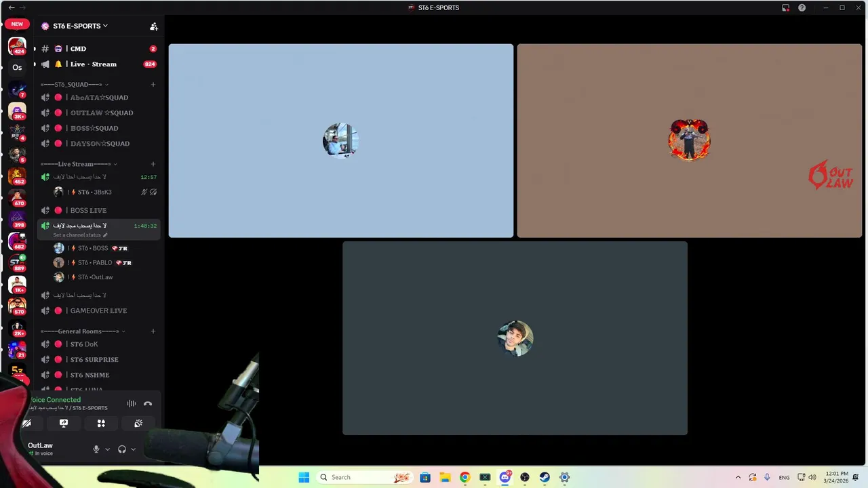868x488 pixels.
Task: Select user ST6 • OutLaw in voice list
Action: (105, 277)
